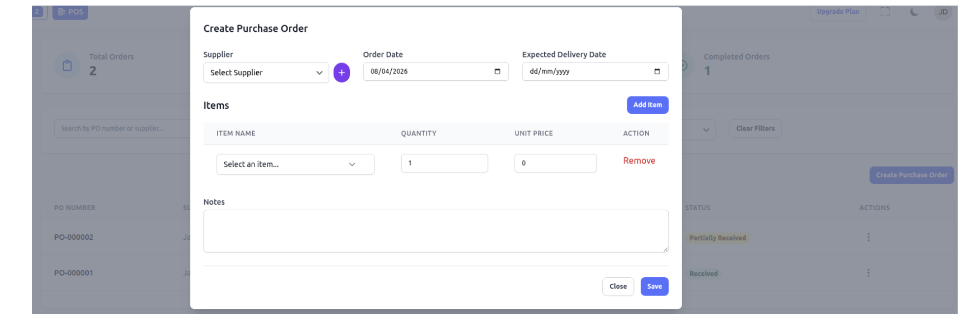Open the Select Supplier dropdown
Image resolution: width=980 pixels, height=329 pixels.
click(266, 72)
